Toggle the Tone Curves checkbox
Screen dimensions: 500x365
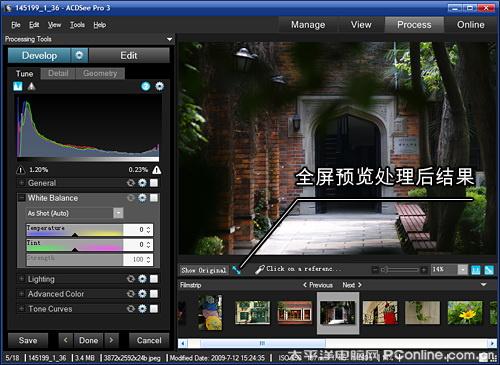click(x=154, y=309)
